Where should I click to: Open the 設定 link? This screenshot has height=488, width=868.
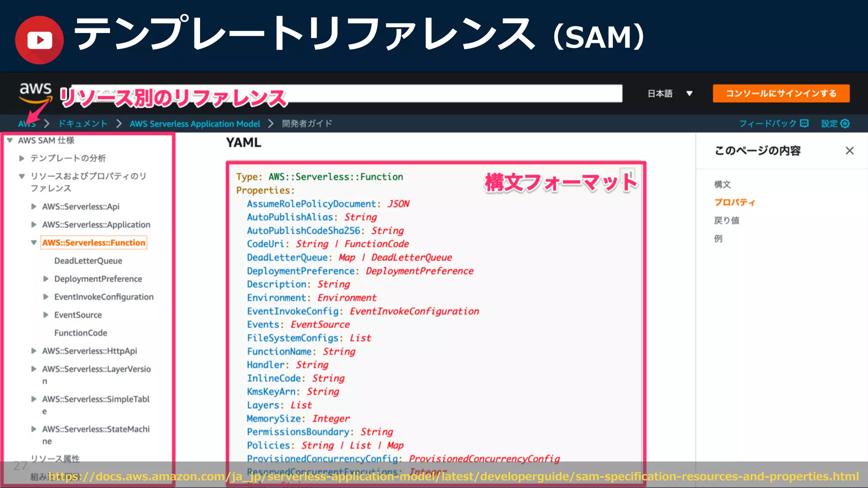829,123
